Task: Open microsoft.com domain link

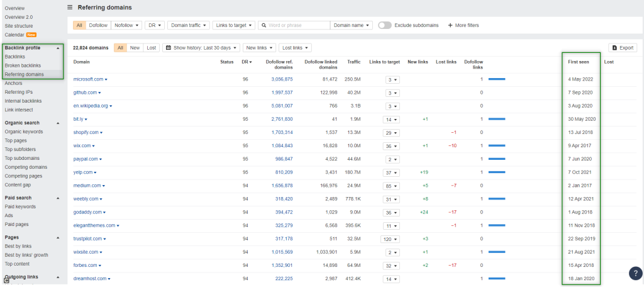Action: pyautogui.click(x=88, y=79)
